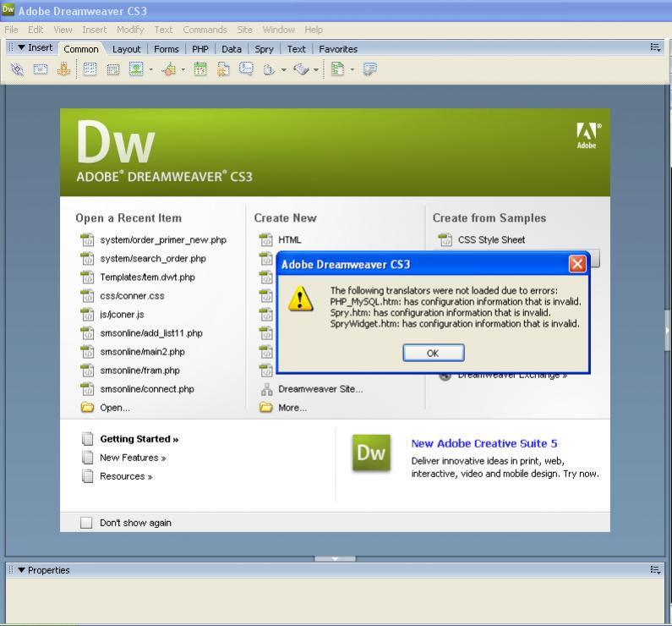Viewport: 672px width, 626px height.
Task: Close the translators error dialog
Action: click(x=577, y=264)
